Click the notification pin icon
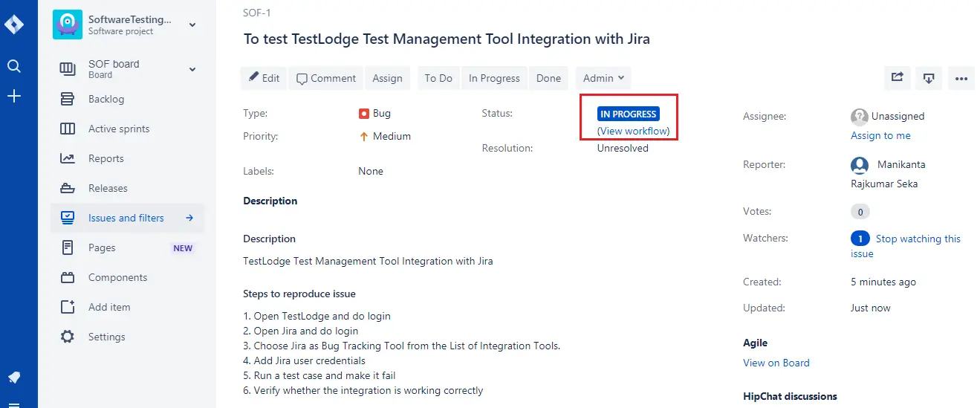The width and height of the screenshot is (980, 408). pyautogui.click(x=13, y=378)
